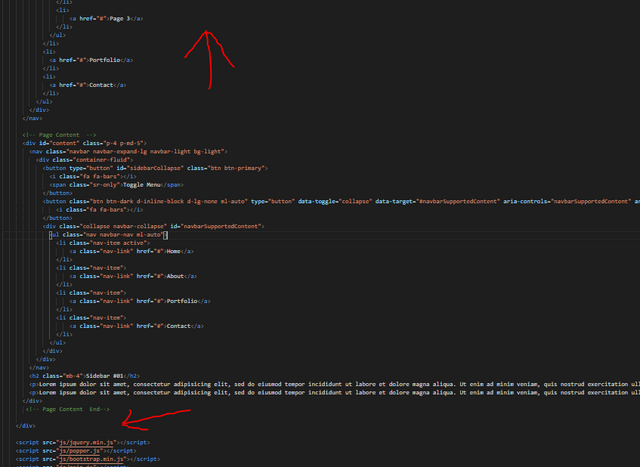Viewport: 640px width, 467px height.
Task: Open the js/jquery.min.js script path link
Action: (86, 443)
